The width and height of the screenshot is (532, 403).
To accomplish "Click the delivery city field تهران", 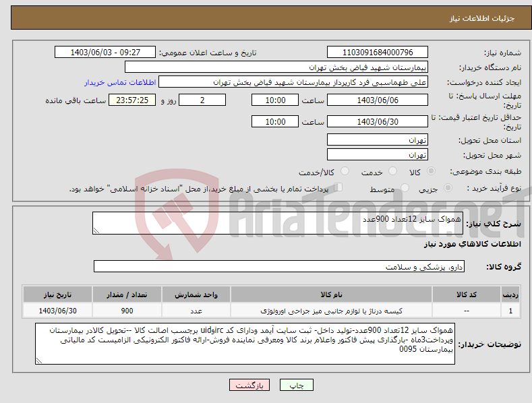I will 378,155.
